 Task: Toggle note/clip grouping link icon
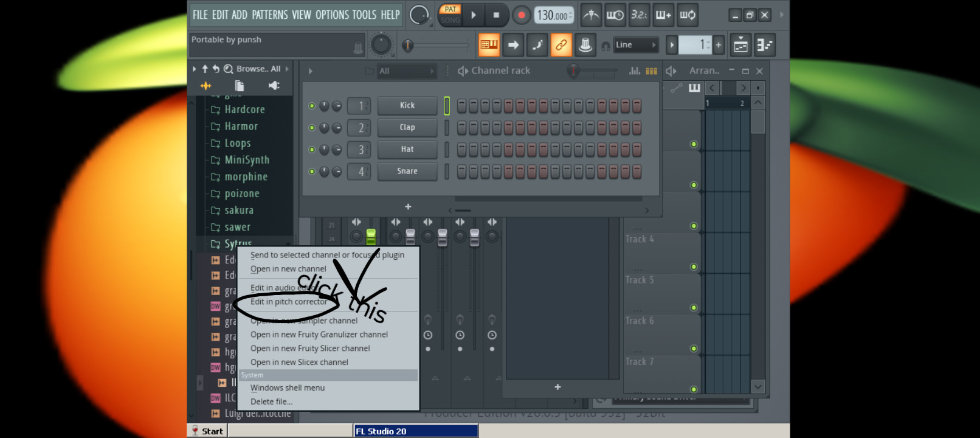561,44
